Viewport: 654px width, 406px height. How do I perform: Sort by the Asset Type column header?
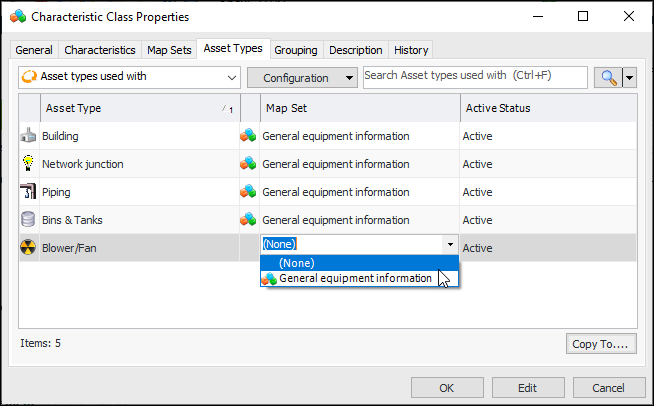click(130, 108)
